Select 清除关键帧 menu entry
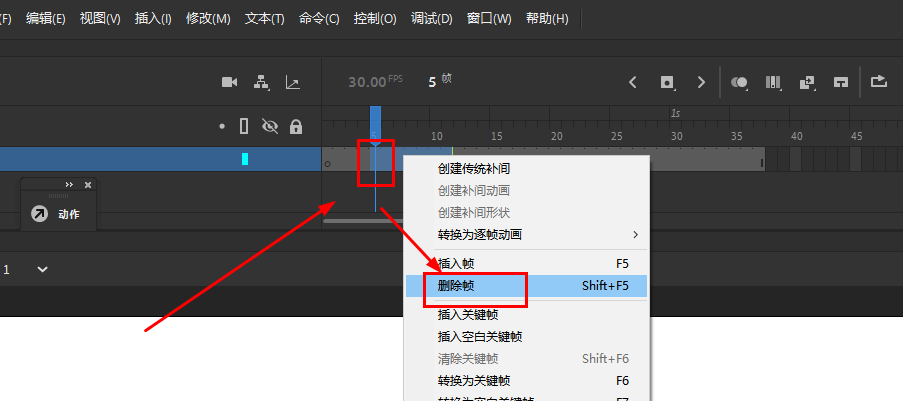Viewport: 903px width, 401px height. tap(527, 358)
